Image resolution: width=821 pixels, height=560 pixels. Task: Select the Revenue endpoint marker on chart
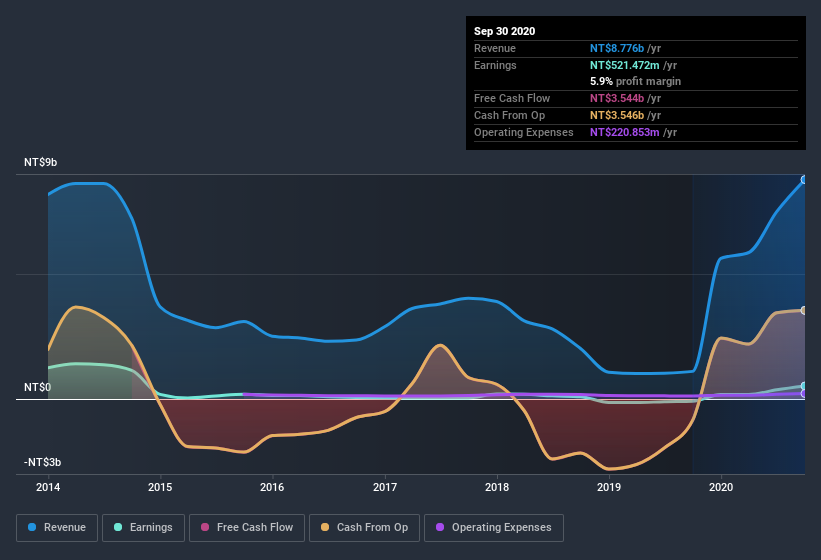804,180
